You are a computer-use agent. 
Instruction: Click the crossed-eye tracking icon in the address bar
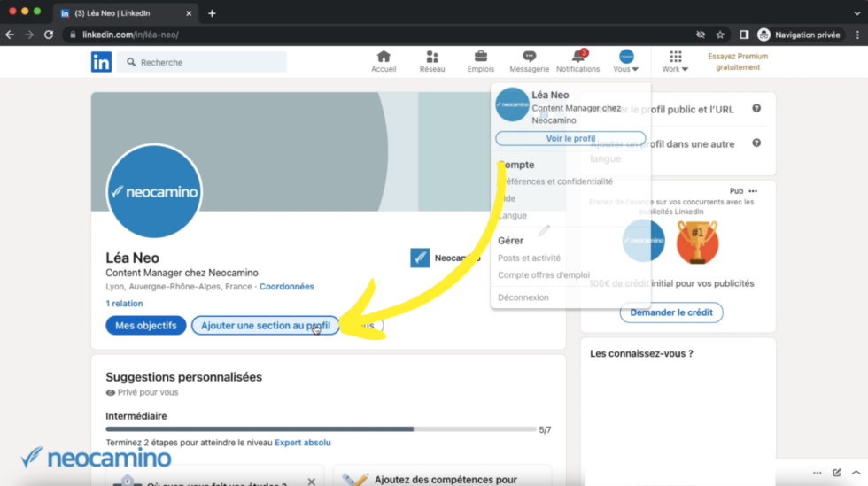click(701, 35)
